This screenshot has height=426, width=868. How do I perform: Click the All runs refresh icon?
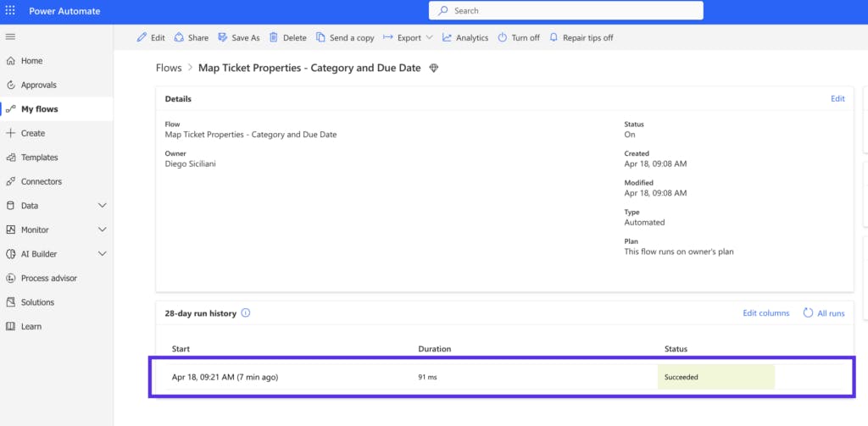808,313
